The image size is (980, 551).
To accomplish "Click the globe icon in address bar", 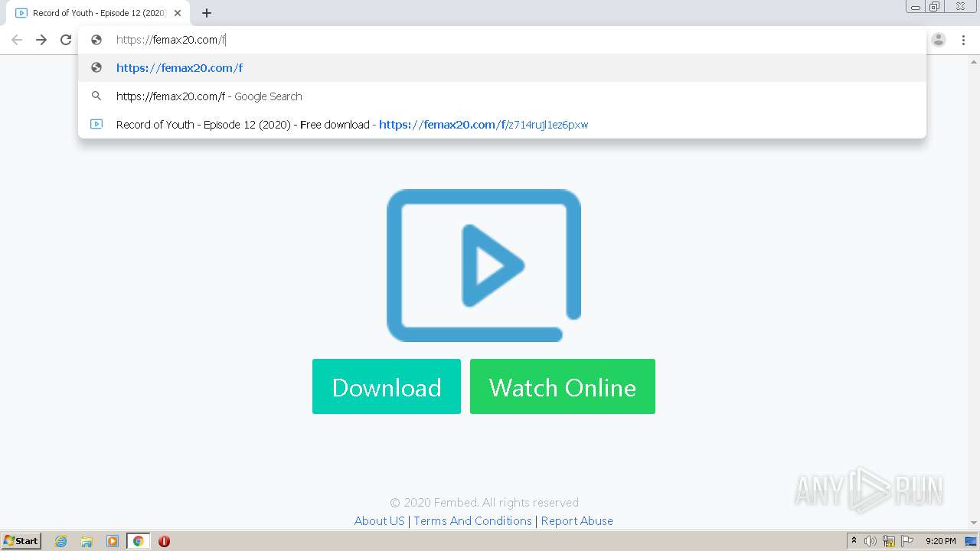I will [x=96, y=40].
